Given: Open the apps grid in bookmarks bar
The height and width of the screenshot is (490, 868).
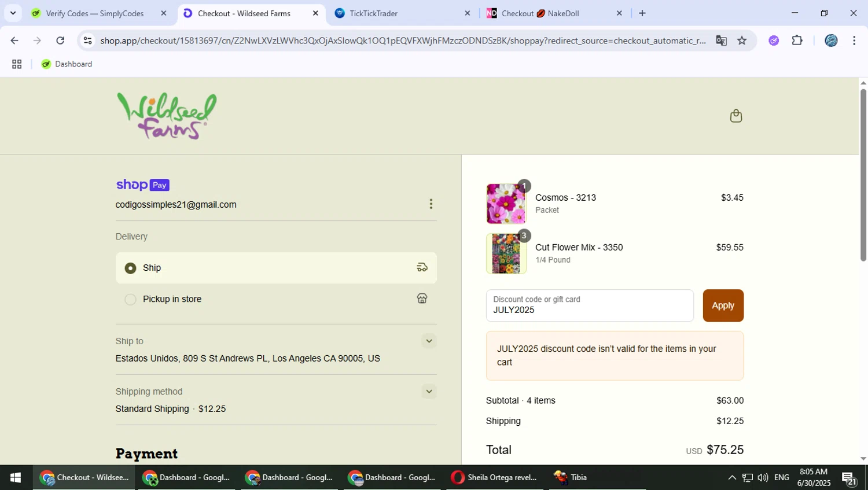Looking at the screenshot, I should (17, 64).
